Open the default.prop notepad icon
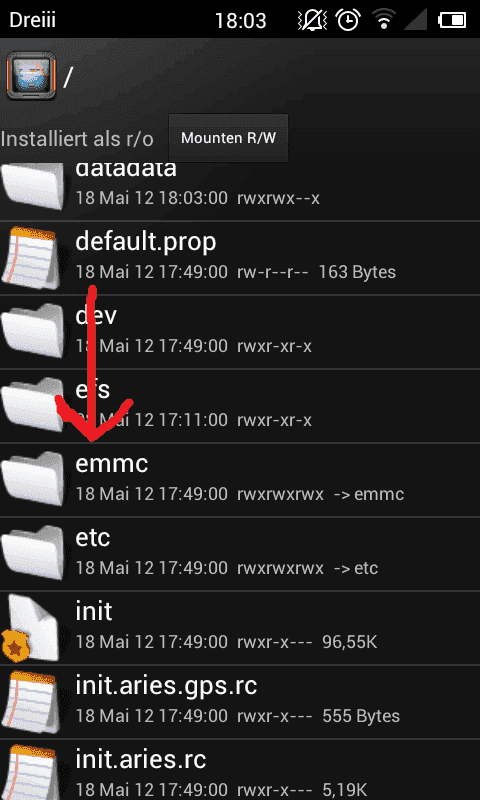The height and width of the screenshot is (800, 480). coord(30,257)
